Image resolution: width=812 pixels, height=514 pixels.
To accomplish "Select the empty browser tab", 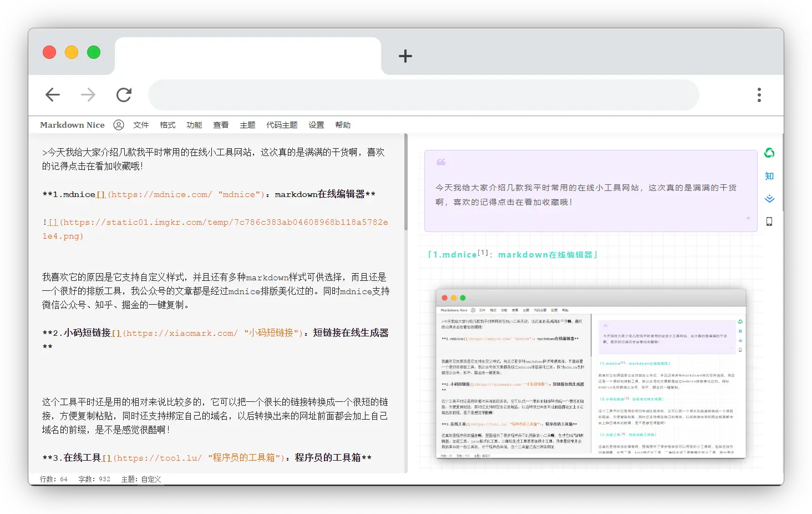I will click(248, 56).
